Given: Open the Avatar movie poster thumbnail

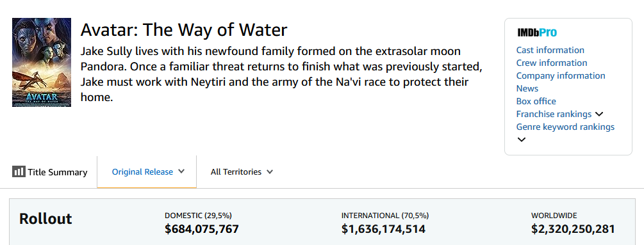Looking at the screenshot, I should (42, 62).
